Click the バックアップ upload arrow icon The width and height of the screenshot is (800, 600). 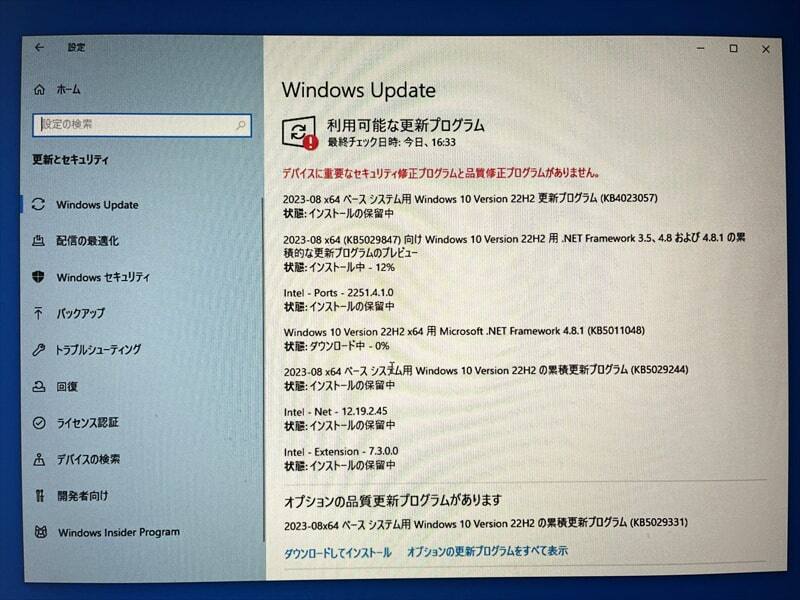(38, 313)
